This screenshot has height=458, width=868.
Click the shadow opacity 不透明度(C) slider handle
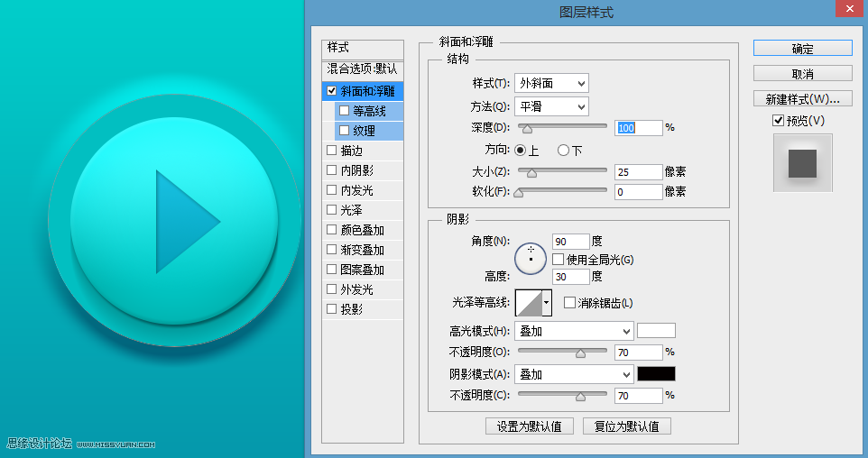pyautogui.click(x=580, y=397)
